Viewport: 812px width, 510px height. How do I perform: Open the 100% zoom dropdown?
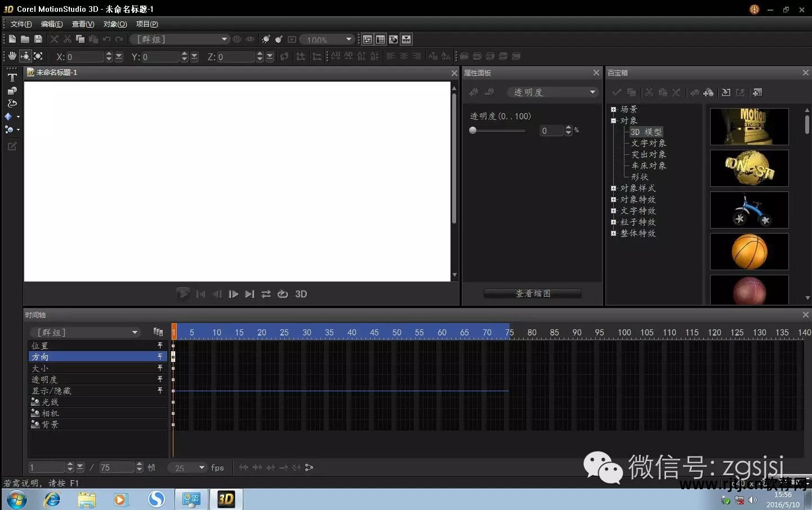(x=327, y=39)
